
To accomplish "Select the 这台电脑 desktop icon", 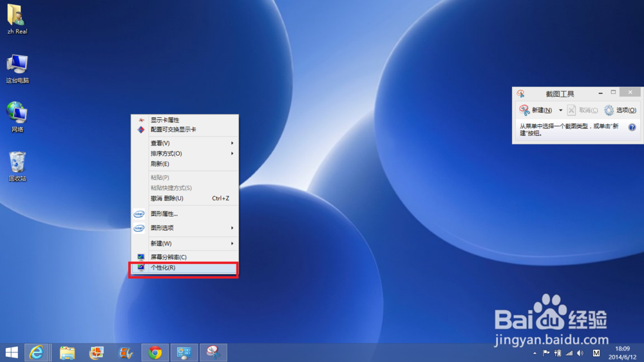I will click(x=17, y=69).
